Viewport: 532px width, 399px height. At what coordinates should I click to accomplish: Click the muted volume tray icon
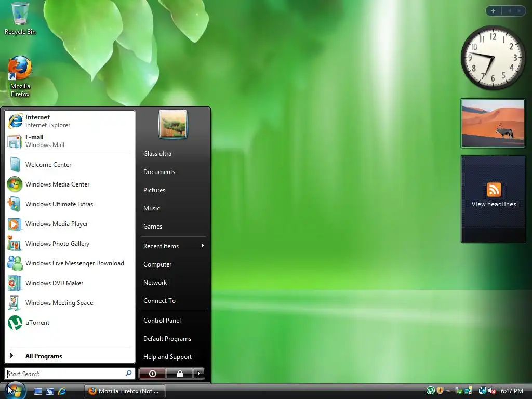pos(492,391)
